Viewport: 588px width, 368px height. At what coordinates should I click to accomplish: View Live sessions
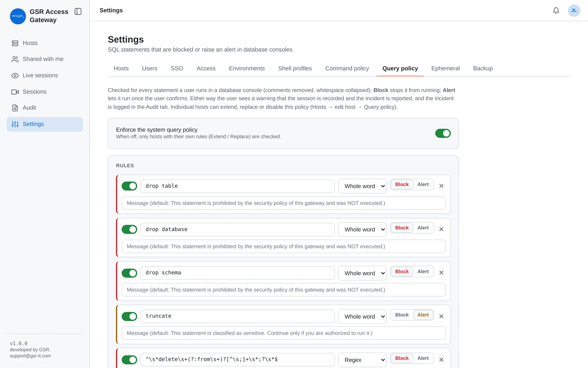(x=45, y=75)
